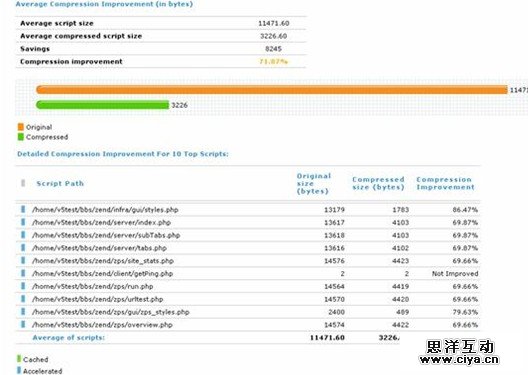Click the status icon beside overview.php row
The image size is (528, 375).
23,325
